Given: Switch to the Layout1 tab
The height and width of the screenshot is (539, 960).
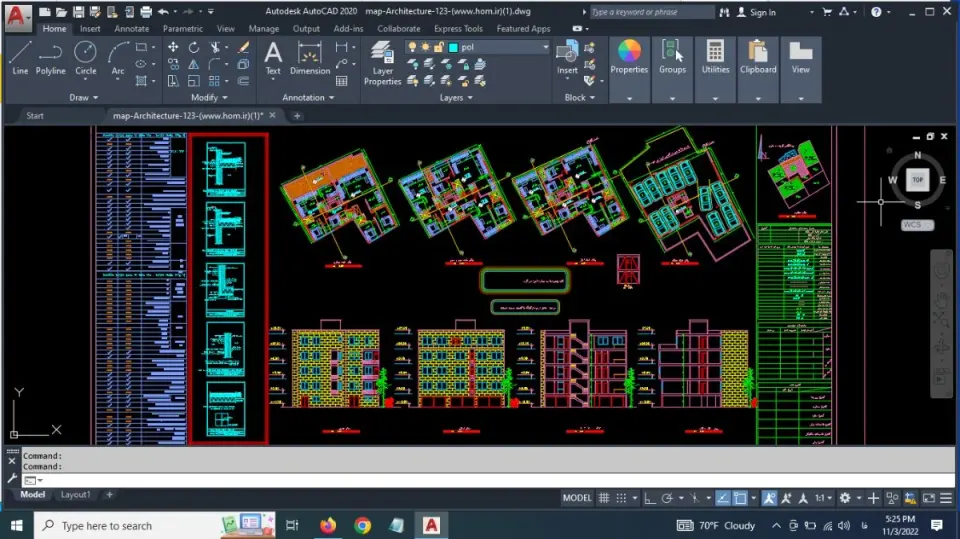Looking at the screenshot, I should tap(75, 494).
